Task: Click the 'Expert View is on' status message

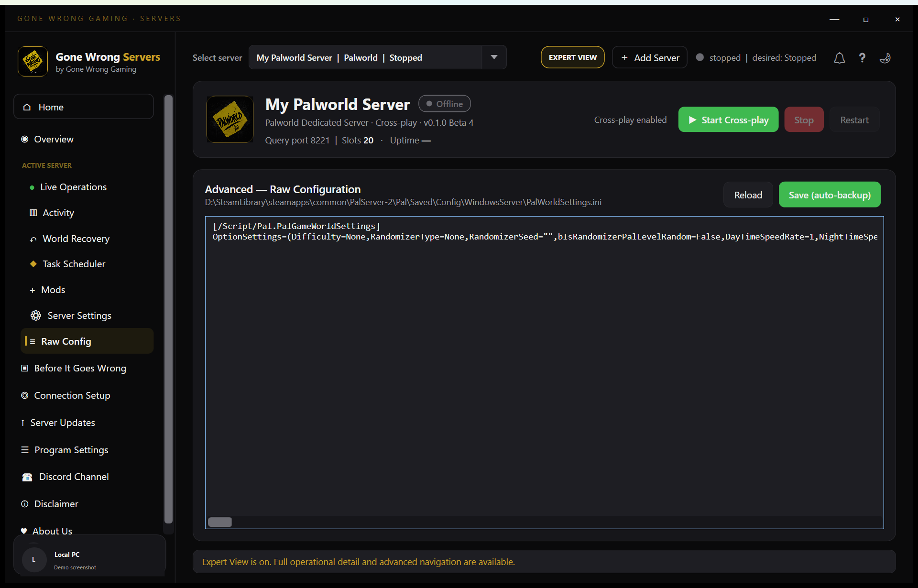Action: click(358, 562)
